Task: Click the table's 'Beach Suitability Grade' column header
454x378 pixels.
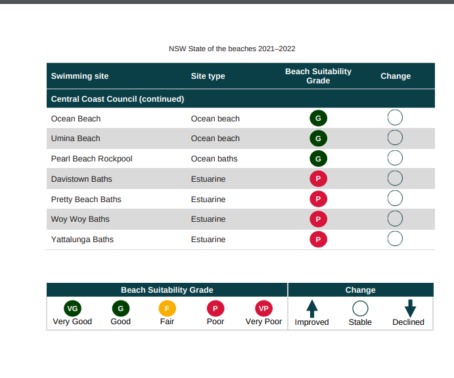Action: pyautogui.click(x=318, y=76)
